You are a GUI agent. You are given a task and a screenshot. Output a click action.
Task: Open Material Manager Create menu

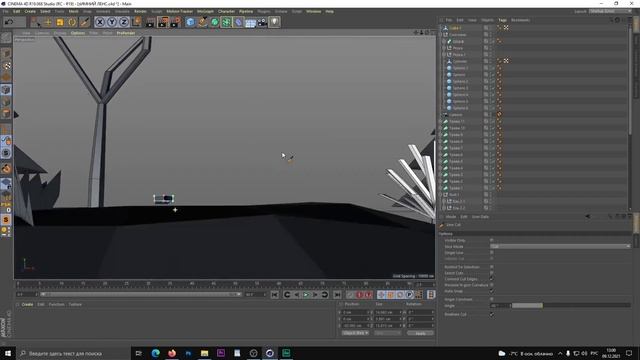tap(27, 304)
